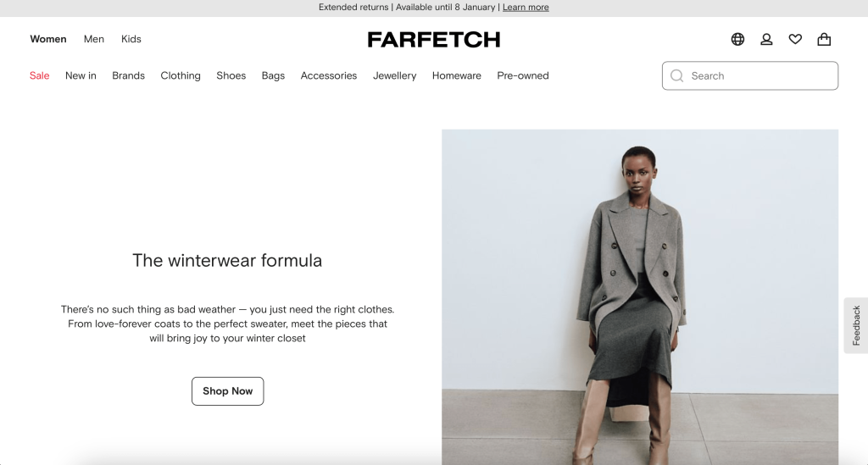Screen dimensions: 868x465
Task: Click the Shop Now button
Action: [227, 391]
